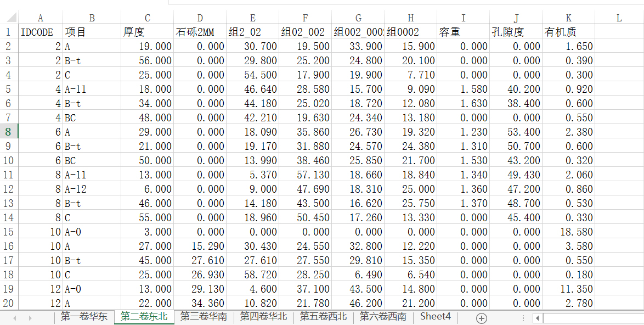Click the next sheet navigation arrow
This screenshot has height=325, width=644.
(30, 318)
